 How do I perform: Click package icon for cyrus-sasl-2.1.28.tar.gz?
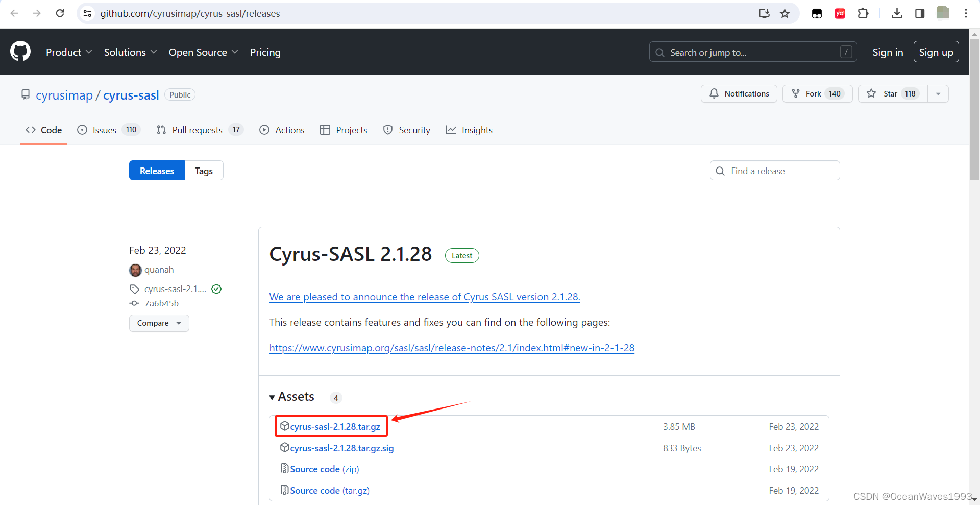pyautogui.click(x=285, y=426)
